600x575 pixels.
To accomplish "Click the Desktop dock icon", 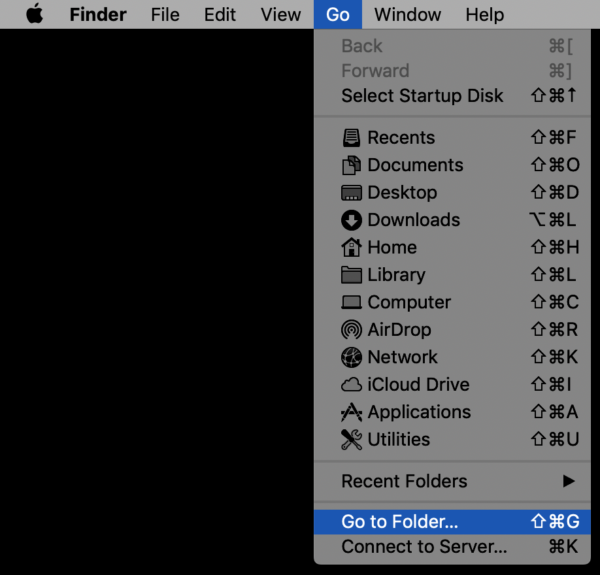I will (351, 193).
